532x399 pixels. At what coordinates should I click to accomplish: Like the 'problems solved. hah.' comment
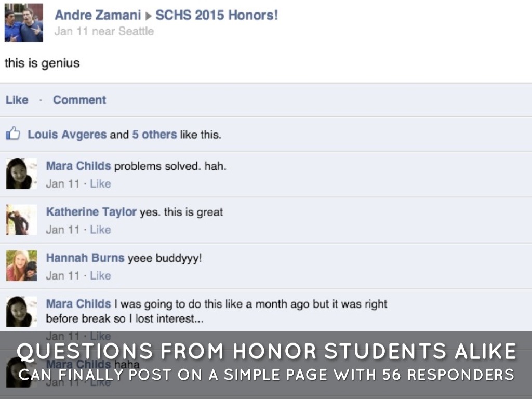(100, 183)
